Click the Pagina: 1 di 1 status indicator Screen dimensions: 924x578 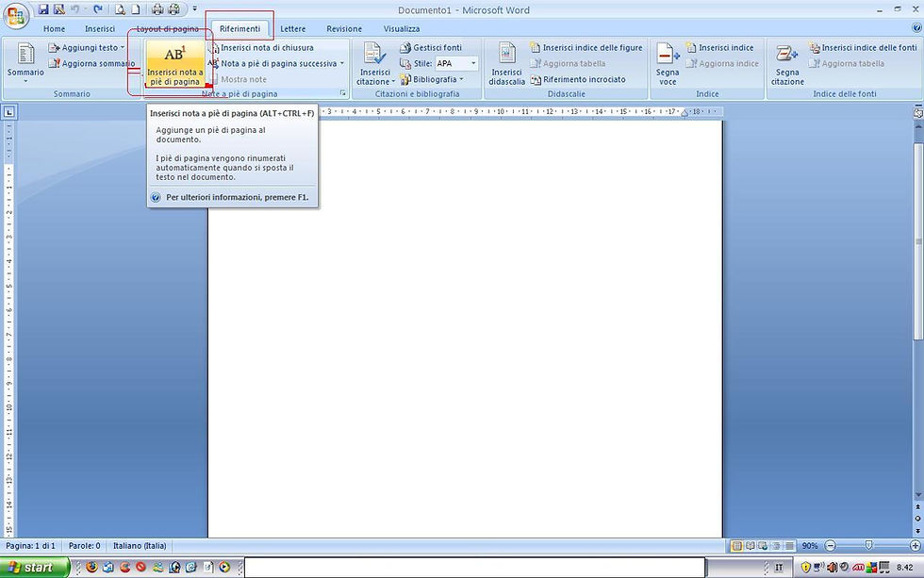click(x=30, y=546)
